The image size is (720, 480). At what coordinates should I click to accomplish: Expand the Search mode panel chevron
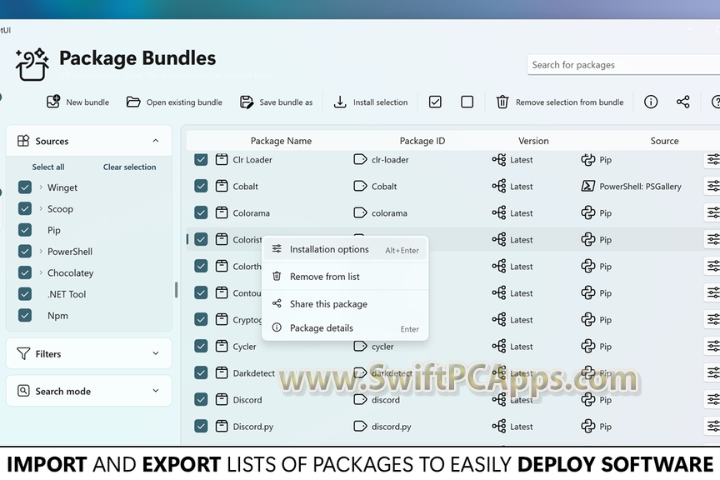tap(156, 390)
